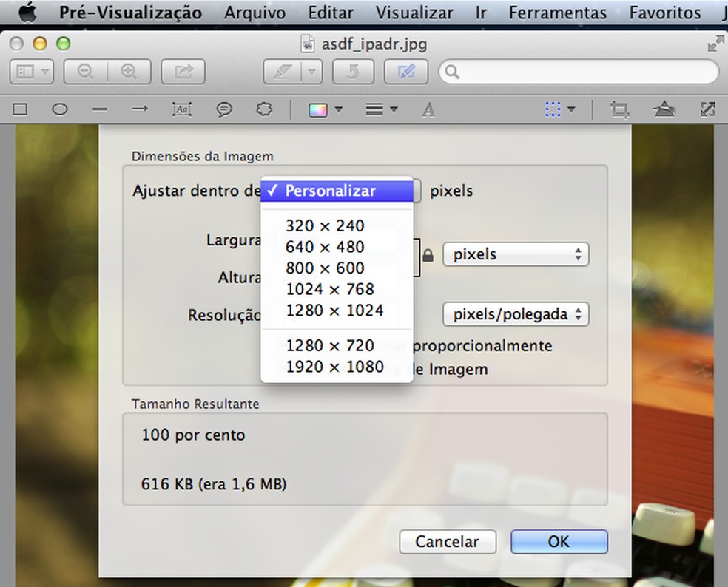This screenshot has width=728, height=587.
Task: Click the highlight pen tool button
Action: click(x=283, y=72)
